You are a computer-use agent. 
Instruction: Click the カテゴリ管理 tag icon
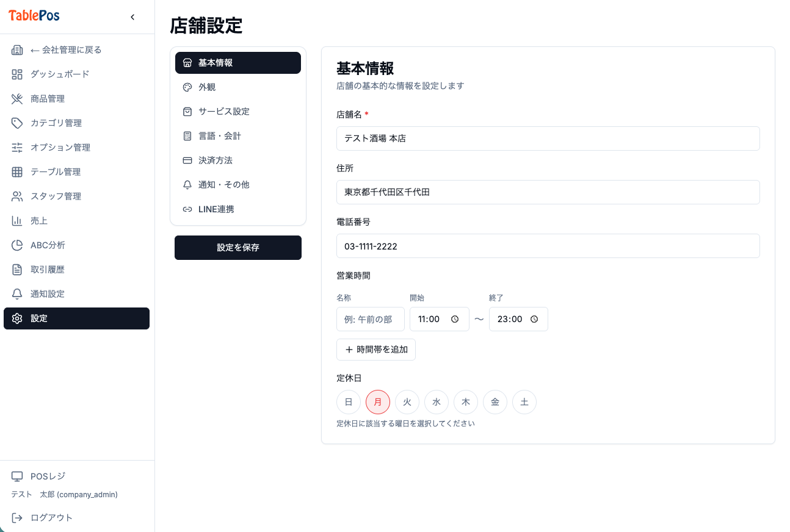tap(17, 123)
